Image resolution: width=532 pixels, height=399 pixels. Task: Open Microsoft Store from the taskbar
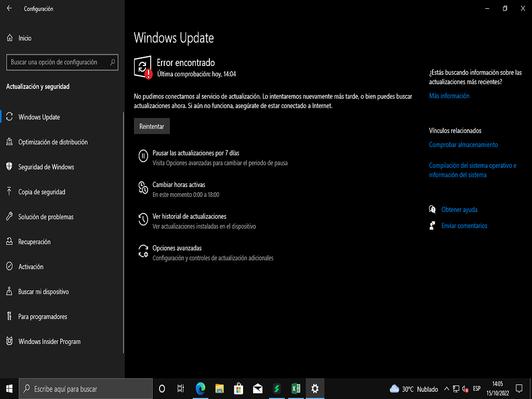[x=238, y=389]
